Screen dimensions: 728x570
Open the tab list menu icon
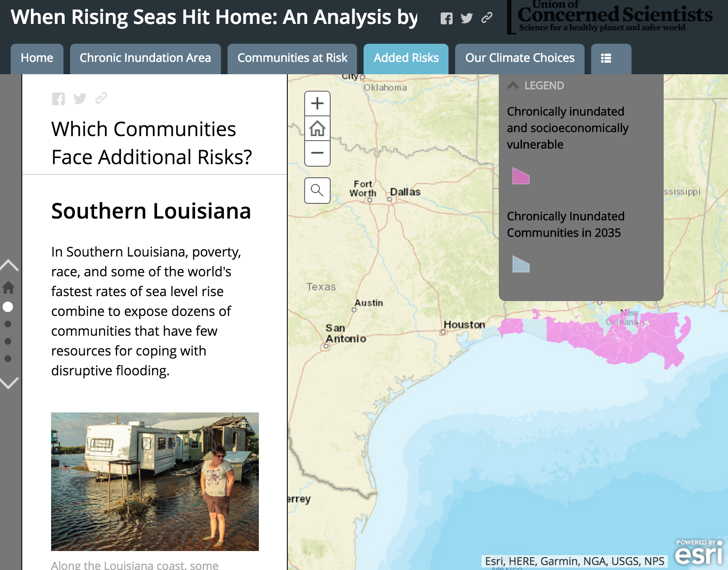point(606,59)
